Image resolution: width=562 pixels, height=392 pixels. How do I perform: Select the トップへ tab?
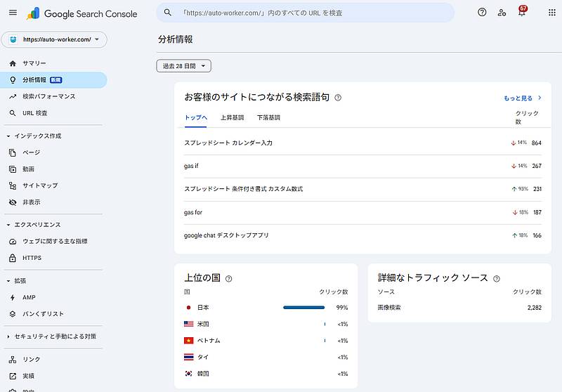(x=196, y=118)
